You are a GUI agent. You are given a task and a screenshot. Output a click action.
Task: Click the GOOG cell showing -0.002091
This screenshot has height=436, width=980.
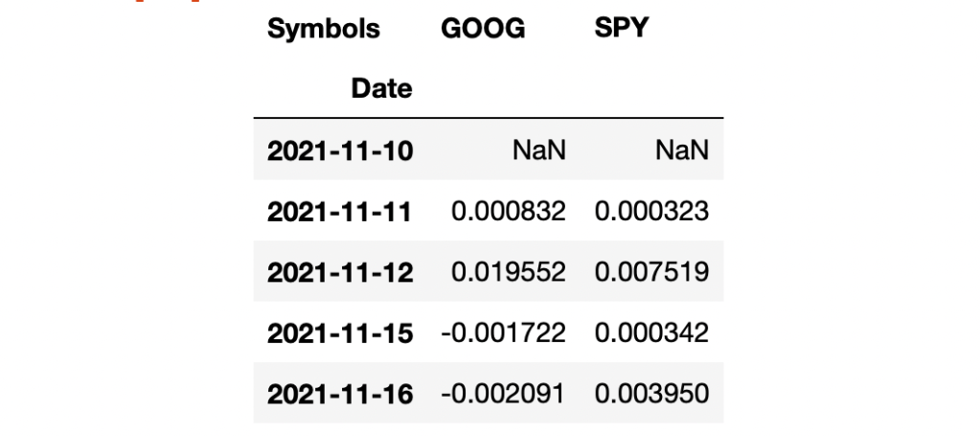pyautogui.click(x=504, y=393)
